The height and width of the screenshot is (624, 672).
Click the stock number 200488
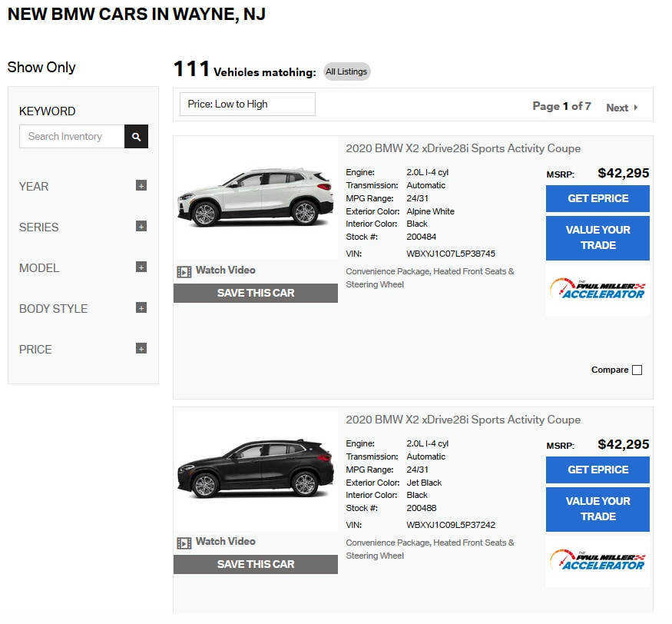tap(422, 508)
